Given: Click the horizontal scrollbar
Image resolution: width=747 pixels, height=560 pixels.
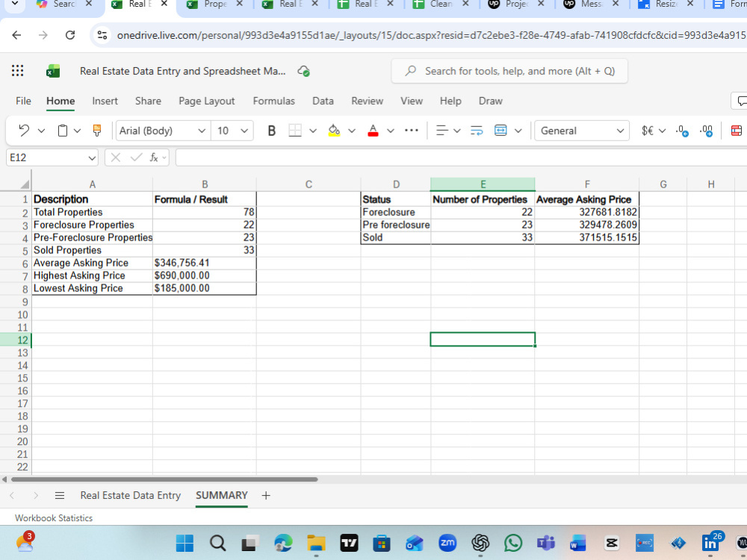Looking at the screenshot, I should tap(164, 479).
